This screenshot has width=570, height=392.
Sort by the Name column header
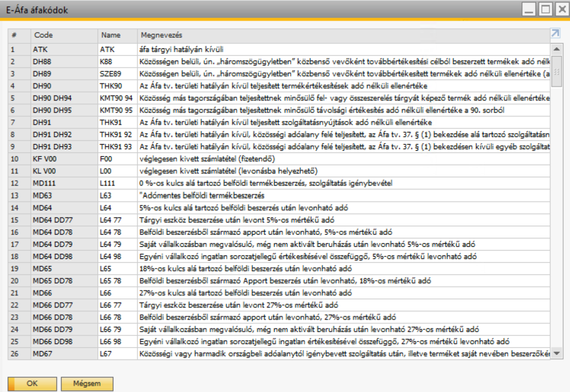118,35
